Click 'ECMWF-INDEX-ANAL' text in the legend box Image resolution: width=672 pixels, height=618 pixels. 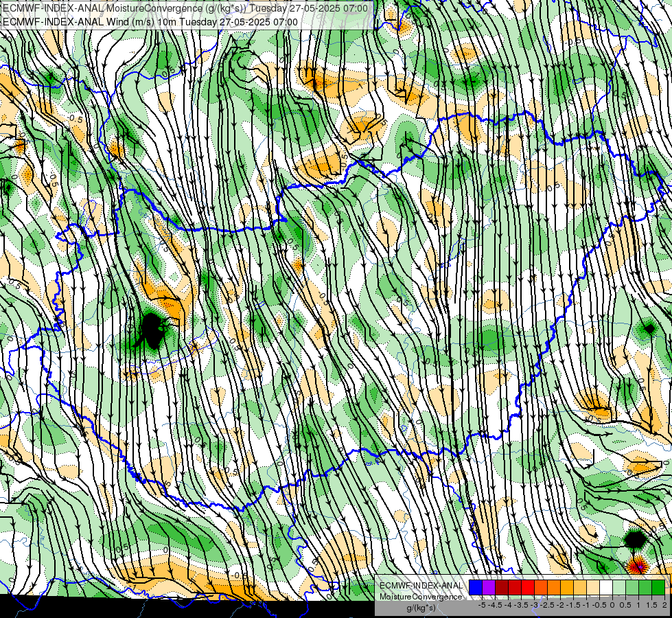point(421,586)
